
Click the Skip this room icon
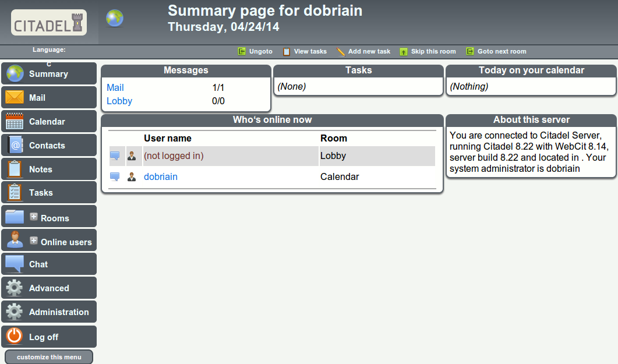pos(404,52)
